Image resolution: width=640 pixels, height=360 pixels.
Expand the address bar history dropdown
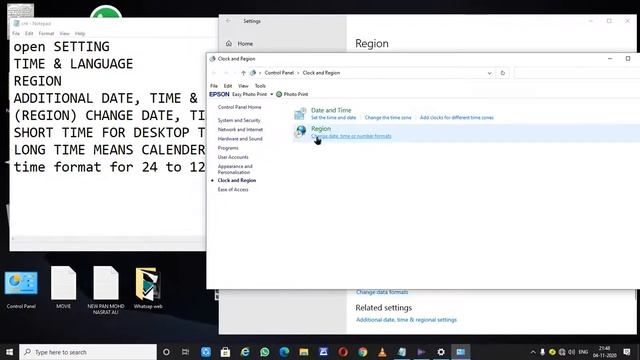click(489, 73)
